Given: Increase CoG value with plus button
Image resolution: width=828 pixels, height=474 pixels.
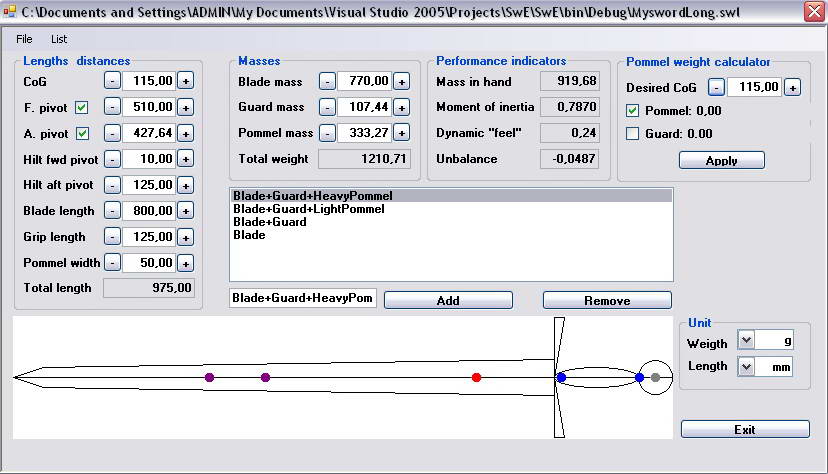Looking at the screenshot, I should point(186,81).
